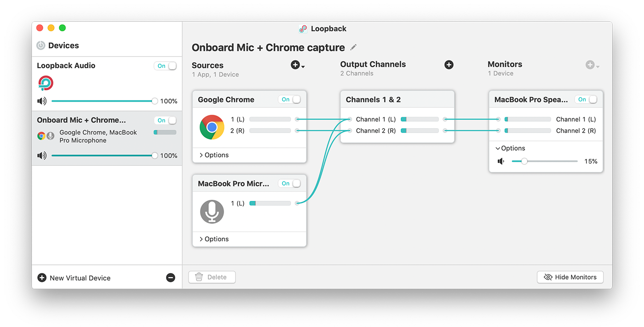The image size is (644, 327).
Task: Collapse Options in MacBook Pro Speakers monitor
Action: tap(510, 148)
